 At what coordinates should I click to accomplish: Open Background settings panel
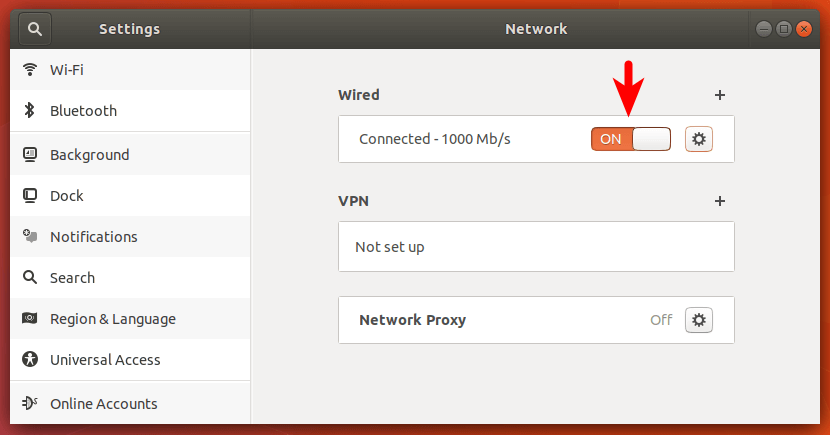[x=90, y=155]
